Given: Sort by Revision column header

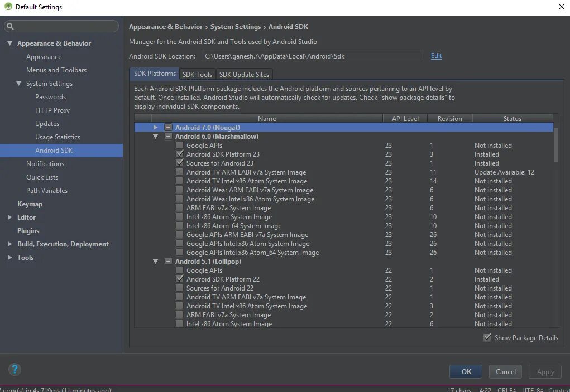Looking at the screenshot, I should click(x=449, y=118).
